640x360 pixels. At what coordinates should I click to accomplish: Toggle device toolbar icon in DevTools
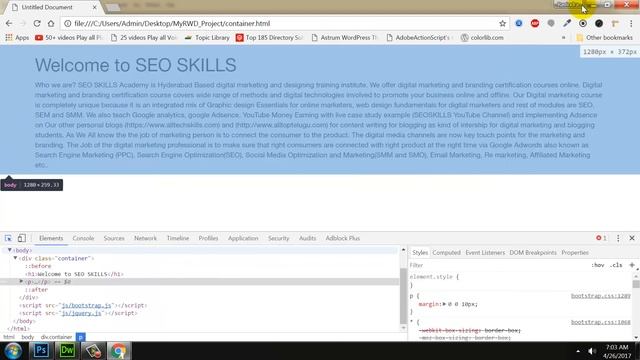click(22, 238)
